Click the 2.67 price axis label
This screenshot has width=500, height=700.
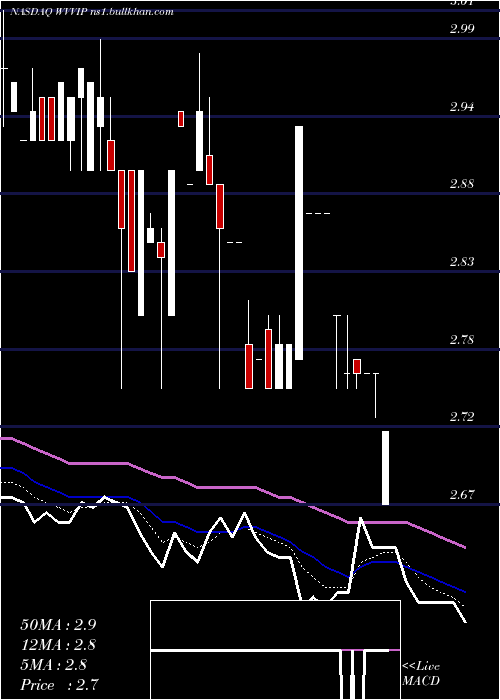pos(462,495)
